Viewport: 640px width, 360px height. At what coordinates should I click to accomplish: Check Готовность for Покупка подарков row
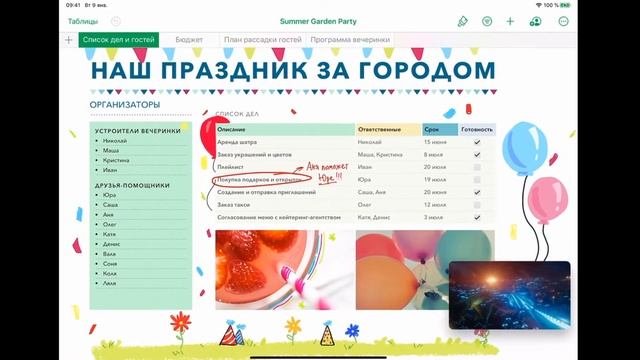tap(477, 180)
